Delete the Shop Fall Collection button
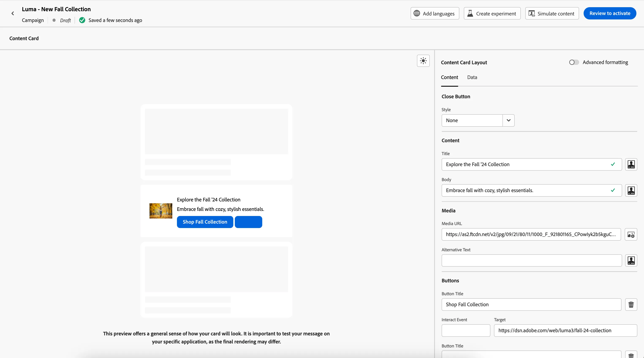 (x=631, y=305)
